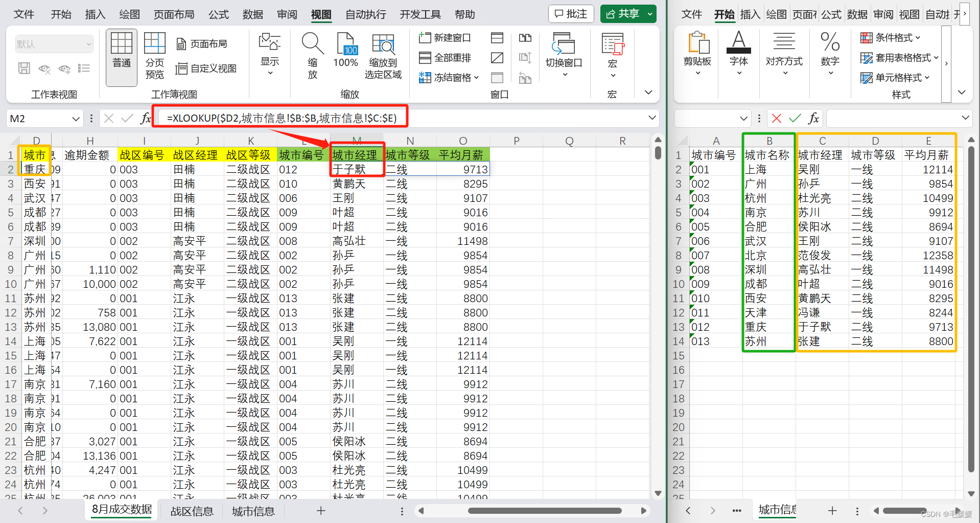Expand the formula bar in left window

[x=652, y=118]
